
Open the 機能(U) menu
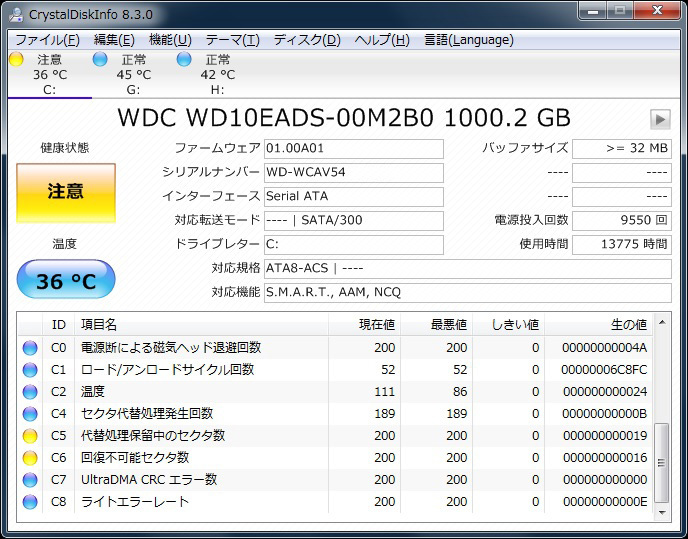[x=170, y=40]
